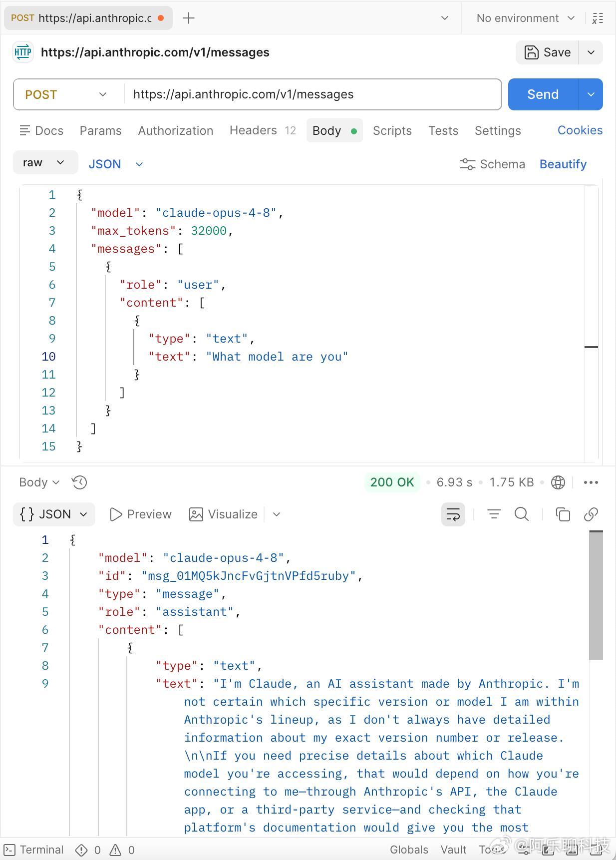The height and width of the screenshot is (860, 616).
Task: Copy response link icon
Action: click(591, 514)
